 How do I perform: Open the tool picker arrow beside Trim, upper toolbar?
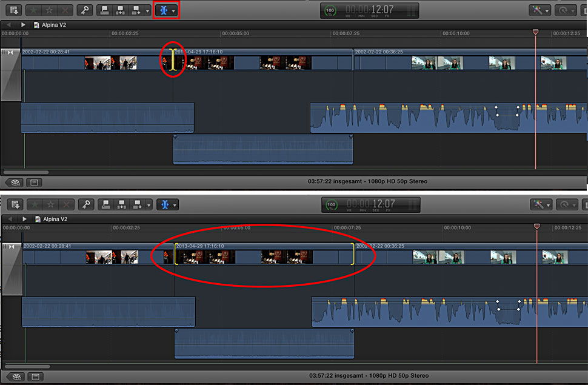[x=173, y=10]
